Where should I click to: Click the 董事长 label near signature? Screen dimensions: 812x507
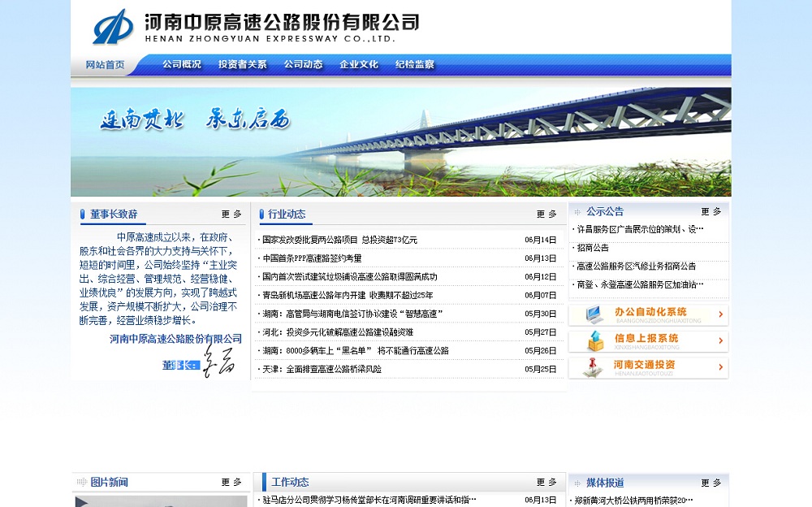pyautogui.click(x=181, y=365)
